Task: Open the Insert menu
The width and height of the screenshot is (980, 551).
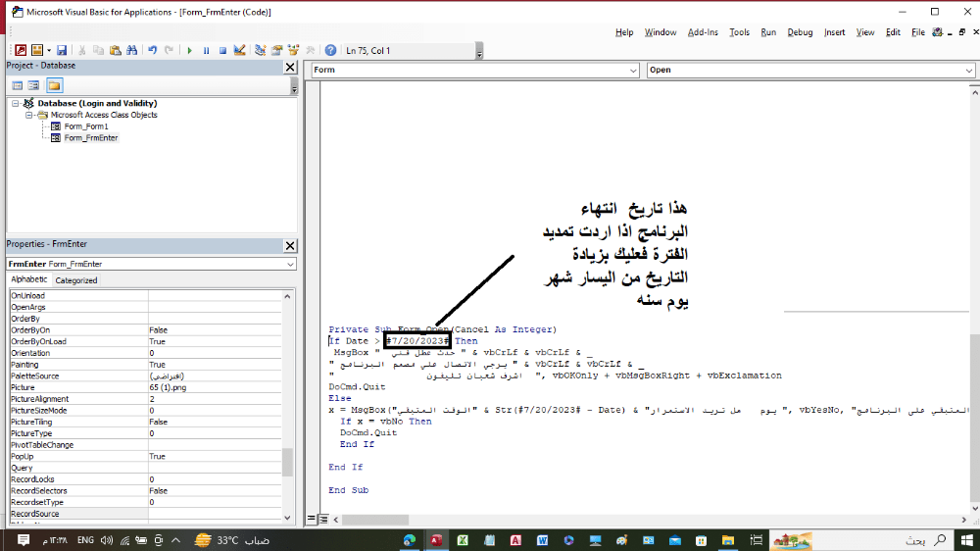Action: [834, 32]
